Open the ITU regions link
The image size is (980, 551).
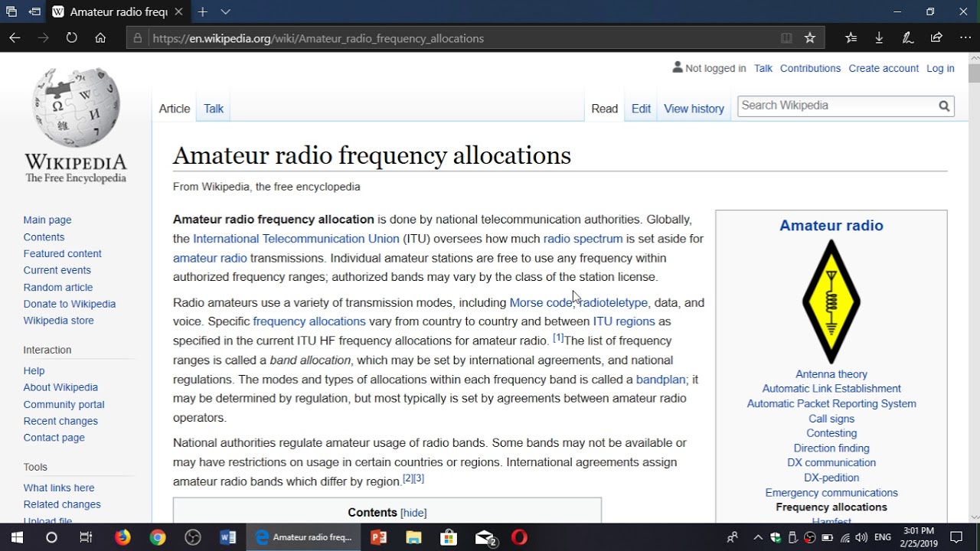click(x=624, y=321)
